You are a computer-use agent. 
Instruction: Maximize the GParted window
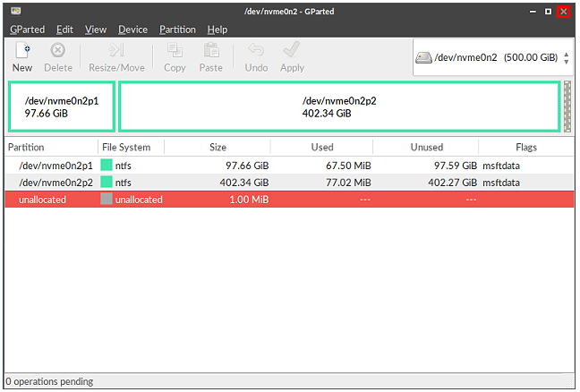point(548,12)
